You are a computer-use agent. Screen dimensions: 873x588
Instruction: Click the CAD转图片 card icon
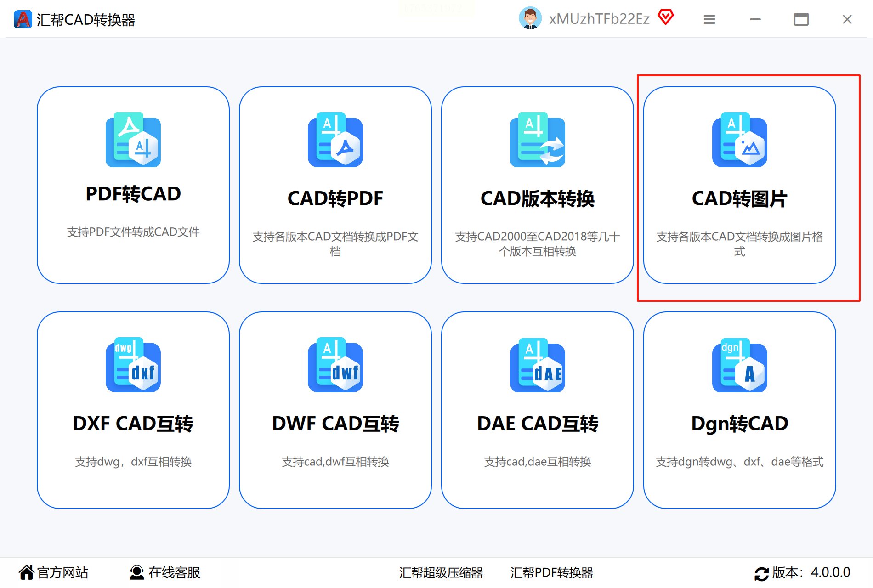[740, 140]
